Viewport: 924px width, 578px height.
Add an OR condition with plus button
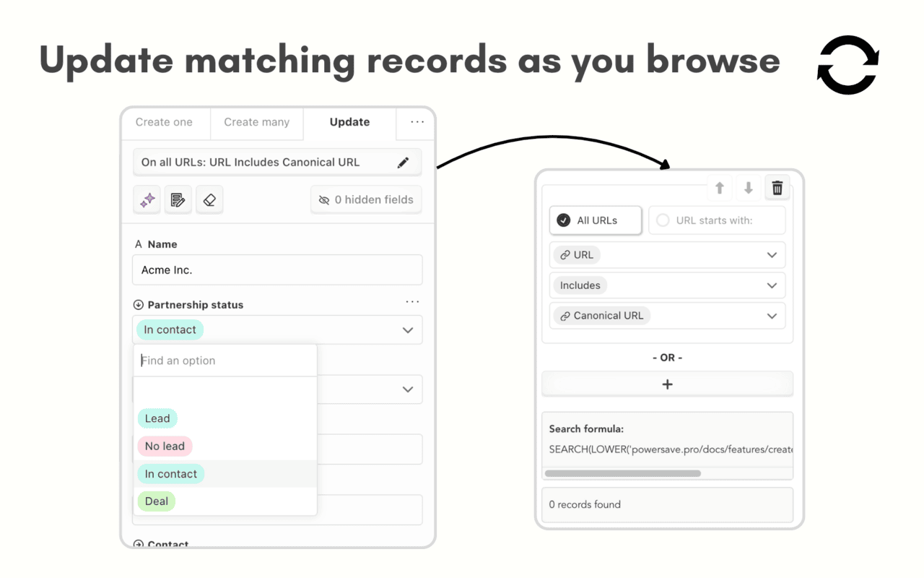click(668, 384)
